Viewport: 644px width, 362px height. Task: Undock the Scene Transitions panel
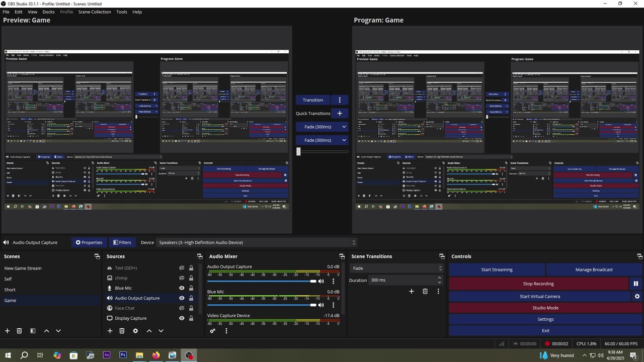pyautogui.click(x=442, y=256)
